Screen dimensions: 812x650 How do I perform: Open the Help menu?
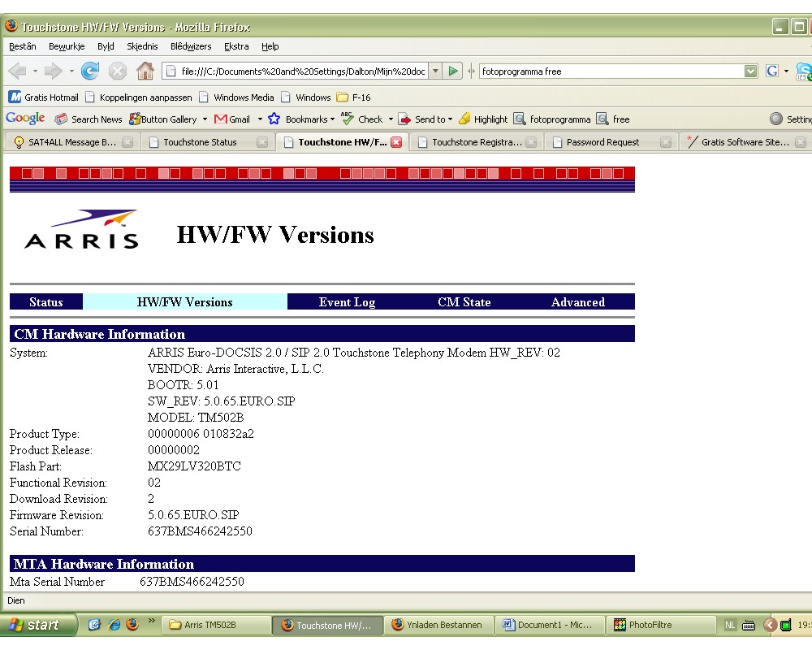pyautogui.click(x=270, y=46)
